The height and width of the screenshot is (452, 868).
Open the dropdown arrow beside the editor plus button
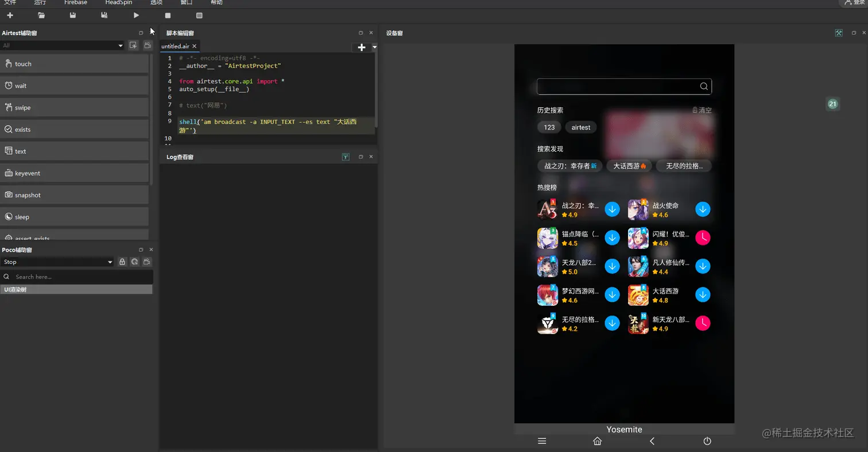[x=374, y=46]
